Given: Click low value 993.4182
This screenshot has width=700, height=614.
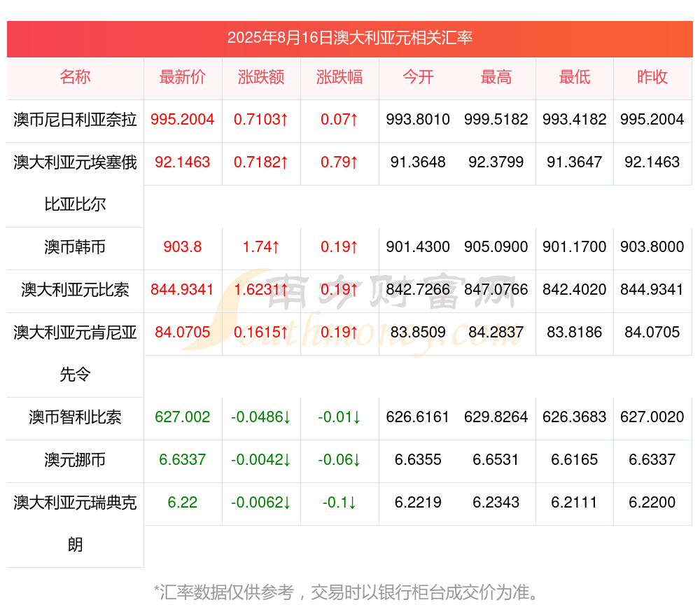Looking at the screenshot, I should [x=575, y=119].
